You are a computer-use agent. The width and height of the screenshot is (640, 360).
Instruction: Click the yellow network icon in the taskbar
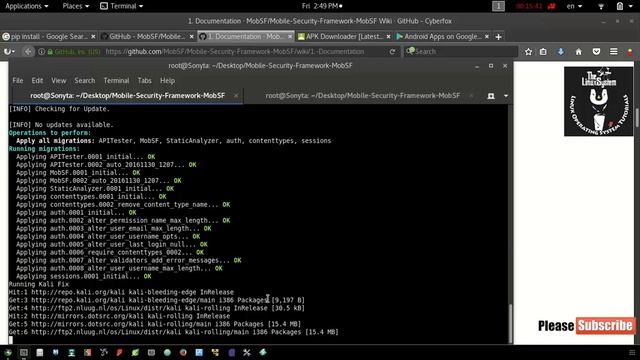pos(215,352)
